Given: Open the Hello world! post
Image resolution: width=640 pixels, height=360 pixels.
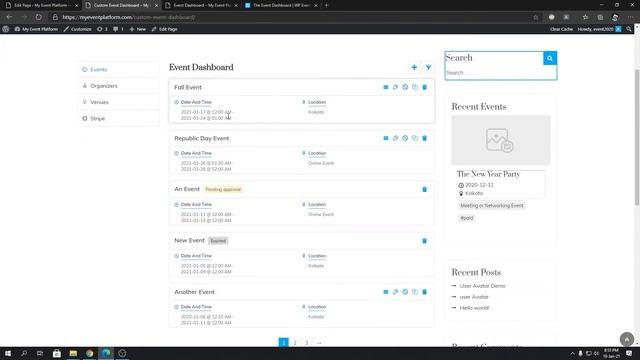Looking at the screenshot, I should tap(474, 308).
